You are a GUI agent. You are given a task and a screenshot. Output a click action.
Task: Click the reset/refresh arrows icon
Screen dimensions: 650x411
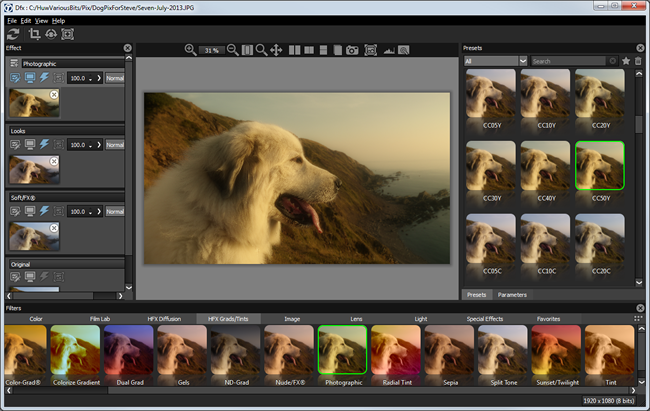(12, 33)
